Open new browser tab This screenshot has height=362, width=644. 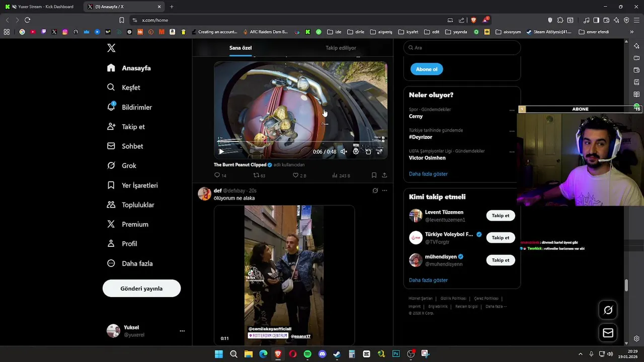point(172,7)
